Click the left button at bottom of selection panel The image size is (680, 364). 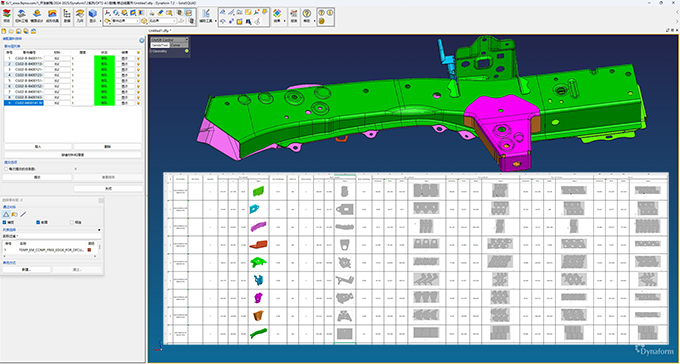tap(27, 270)
